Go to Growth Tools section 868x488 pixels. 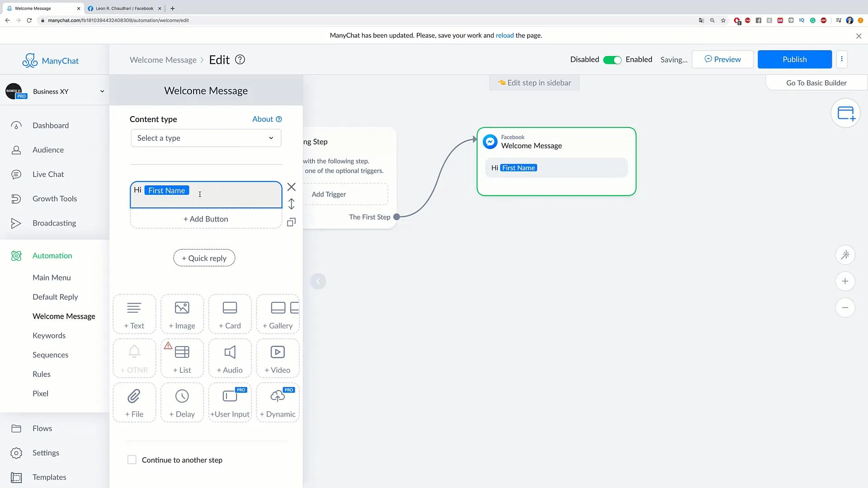(x=55, y=199)
